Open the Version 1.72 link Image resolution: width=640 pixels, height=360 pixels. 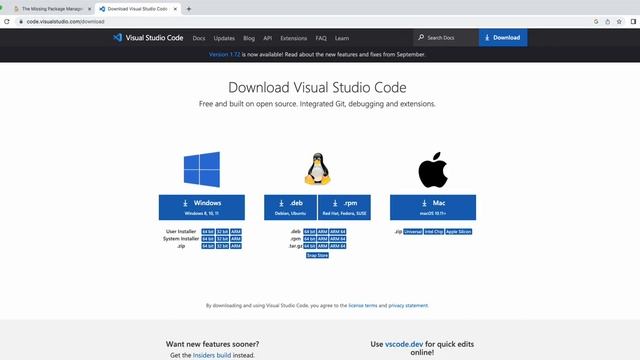pyautogui.click(x=224, y=54)
